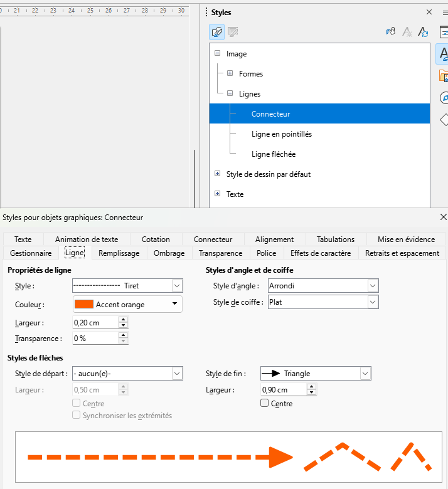Switch to the Gestionnaire tab
This screenshot has height=489, width=448.
tap(31, 253)
